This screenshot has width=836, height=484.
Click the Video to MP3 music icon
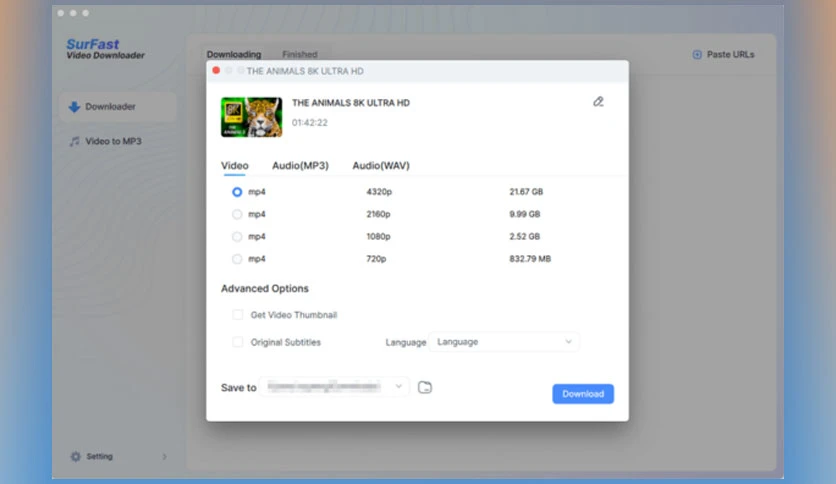point(74,141)
